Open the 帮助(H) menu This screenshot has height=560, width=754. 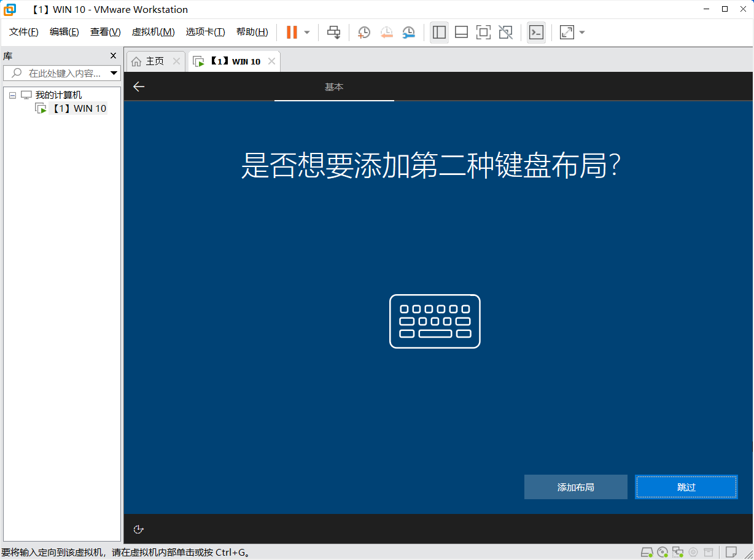click(252, 32)
